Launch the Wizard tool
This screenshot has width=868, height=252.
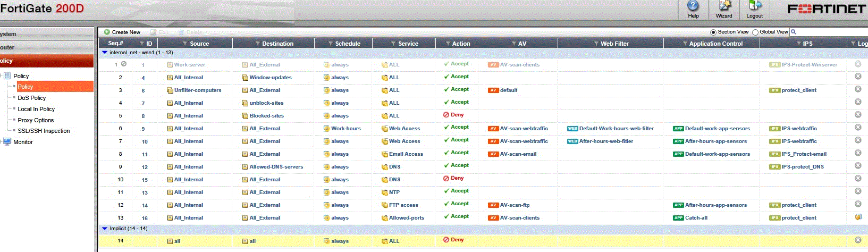[724, 10]
